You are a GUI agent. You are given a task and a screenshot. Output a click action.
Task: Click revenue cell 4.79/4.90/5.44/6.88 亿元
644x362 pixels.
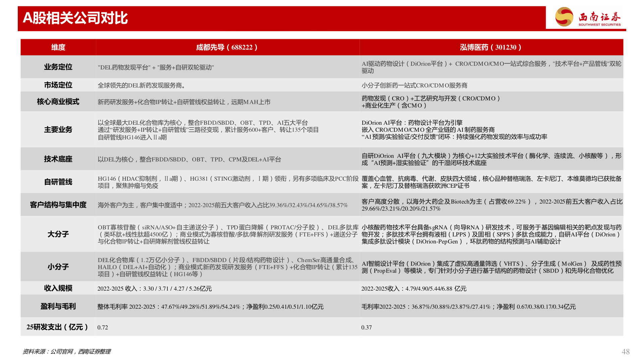pyautogui.click(x=491, y=288)
